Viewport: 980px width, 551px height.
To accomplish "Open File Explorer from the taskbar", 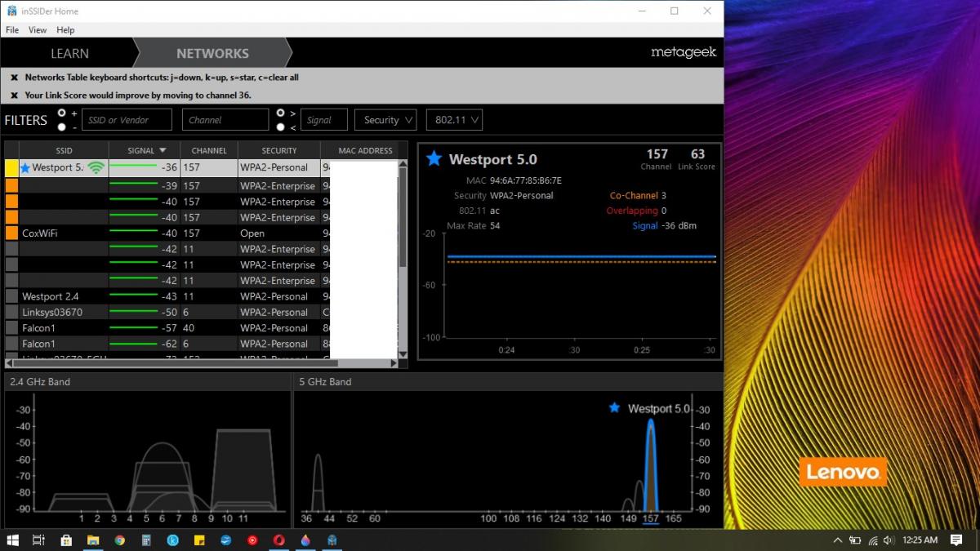I will pos(93,540).
